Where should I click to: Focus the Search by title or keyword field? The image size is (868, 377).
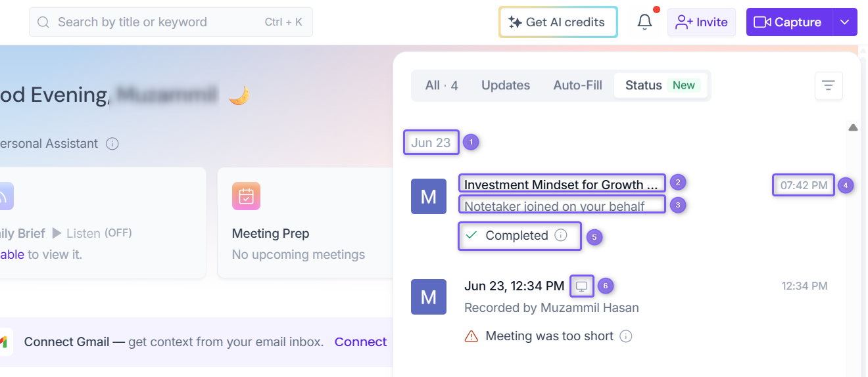[171, 22]
